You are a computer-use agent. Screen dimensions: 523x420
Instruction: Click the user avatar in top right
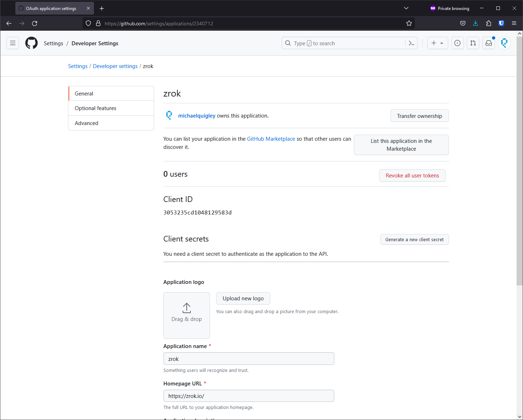point(504,43)
